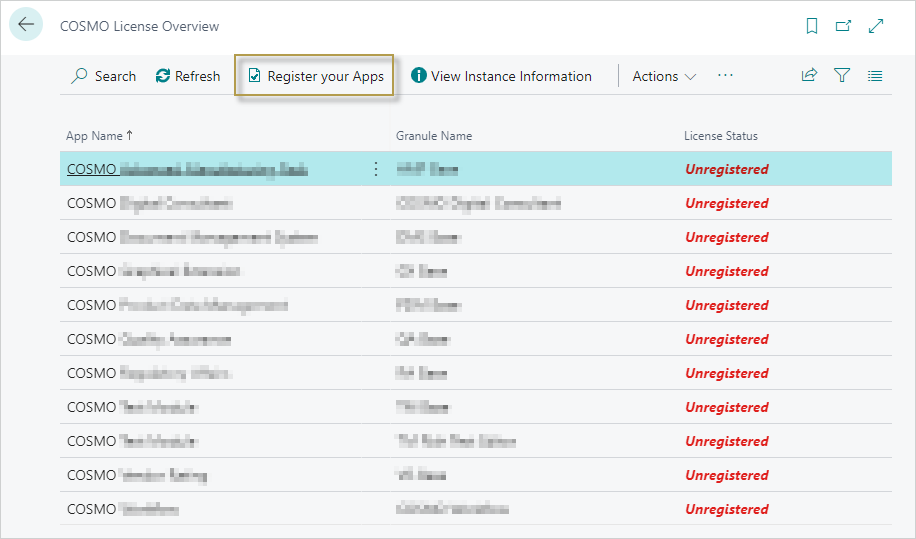Refresh the license list
The height and width of the screenshot is (539, 916).
click(x=188, y=76)
